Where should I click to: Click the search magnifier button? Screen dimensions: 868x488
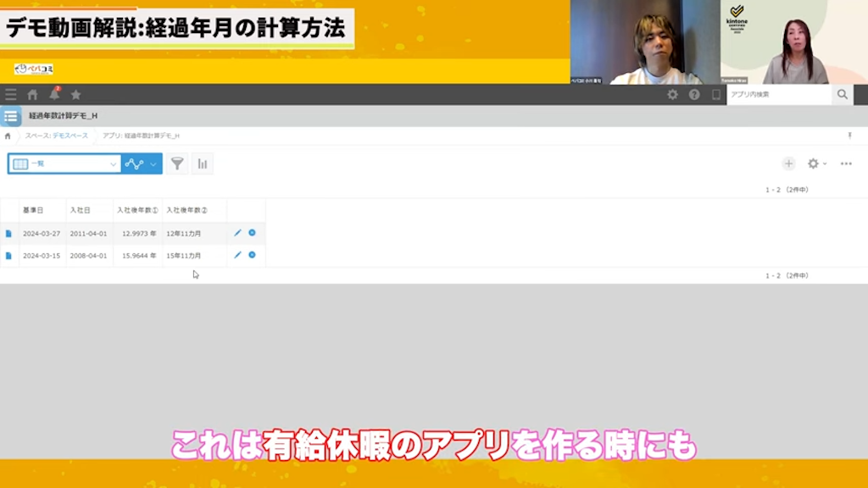pyautogui.click(x=842, y=95)
